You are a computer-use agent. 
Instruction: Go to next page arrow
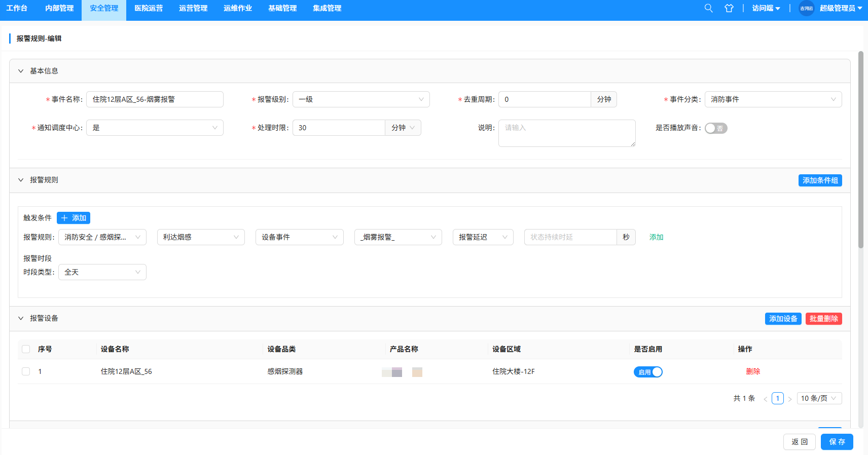[790, 399]
